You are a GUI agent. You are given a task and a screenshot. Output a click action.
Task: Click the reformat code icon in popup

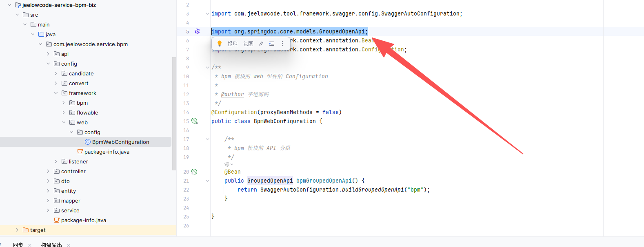tap(272, 44)
